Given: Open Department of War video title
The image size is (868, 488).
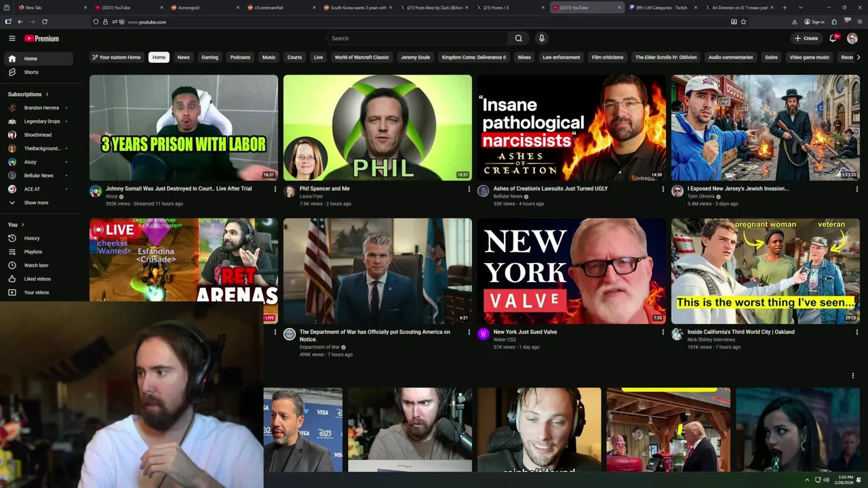Looking at the screenshot, I should click(x=375, y=335).
